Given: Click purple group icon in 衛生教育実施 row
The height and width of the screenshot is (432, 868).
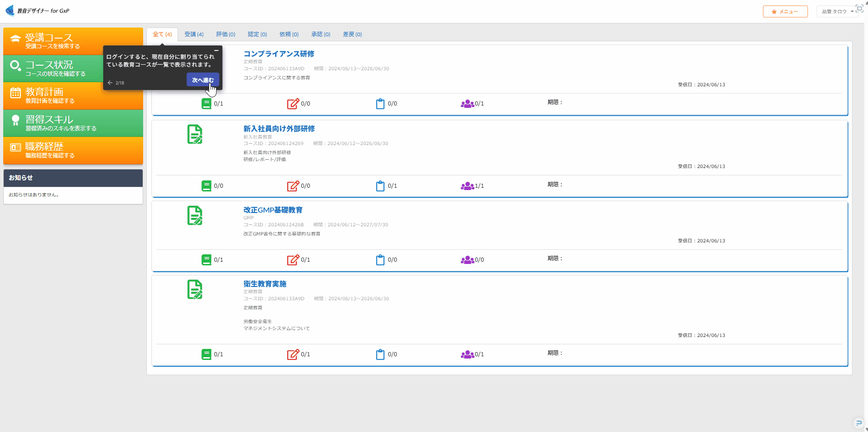Looking at the screenshot, I should pyautogui.click(x=467, y=354).
